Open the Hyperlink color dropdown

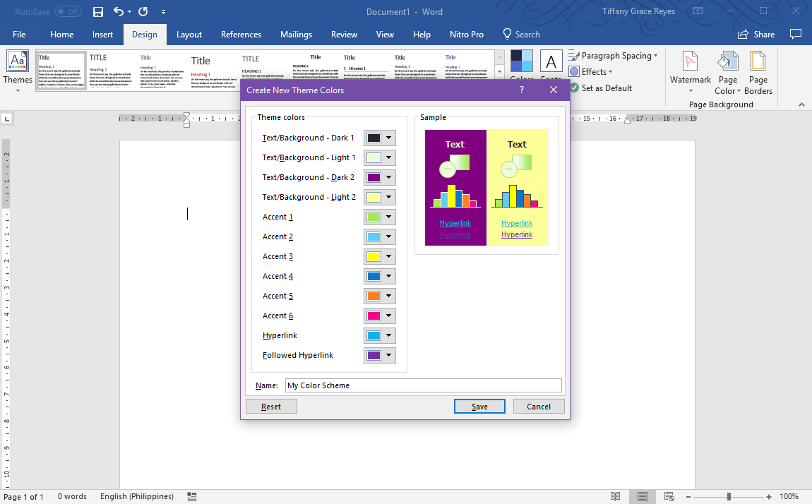388,335
